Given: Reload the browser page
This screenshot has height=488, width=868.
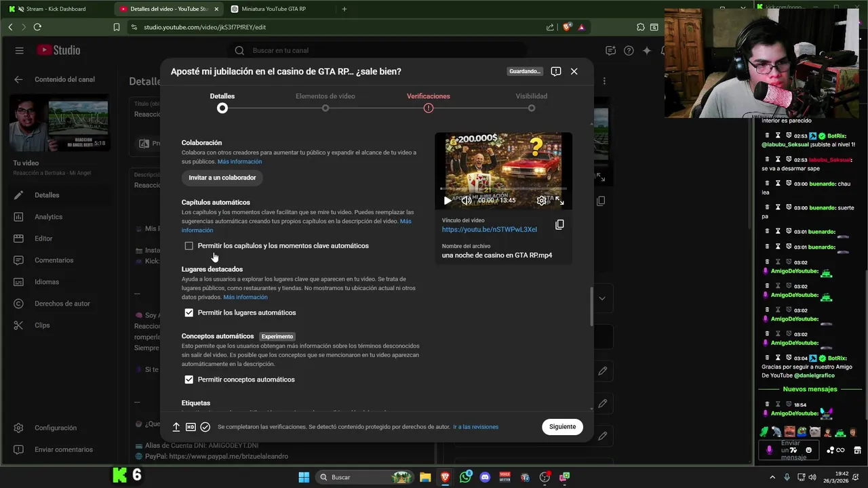Looking at the screenshot, I should [x=37, y=27].
